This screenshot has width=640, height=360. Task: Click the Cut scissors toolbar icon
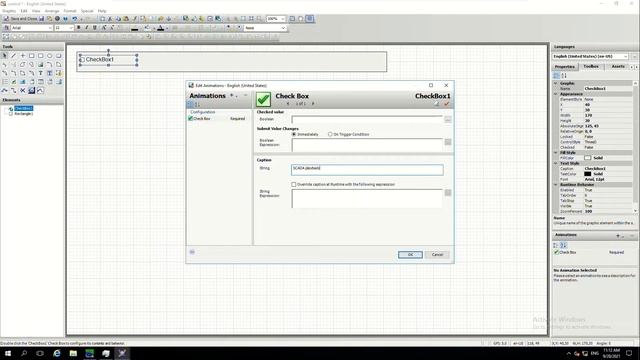coord(110,19)
